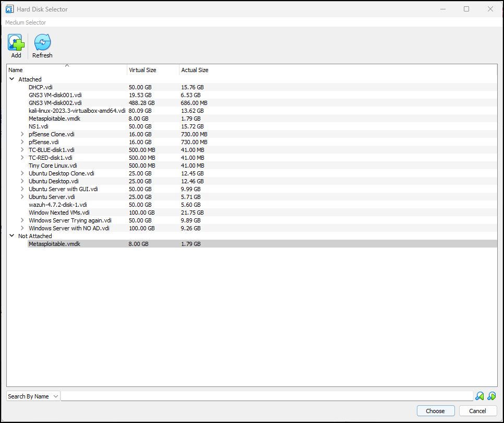Expand Windows Server Trying again.vdi row
The height and width of the screenshot is (423, 504).
pos(22,220)
